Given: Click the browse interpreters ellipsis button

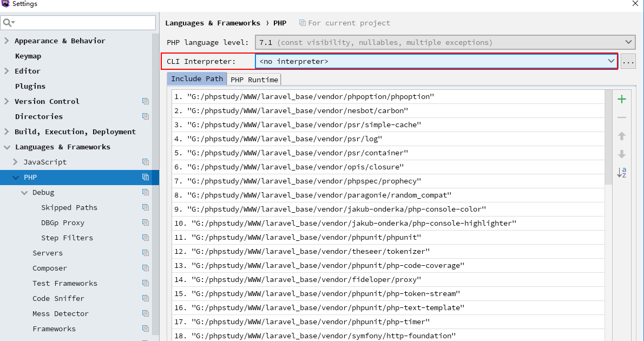Looking at the screenshot, I should point(628,62).
